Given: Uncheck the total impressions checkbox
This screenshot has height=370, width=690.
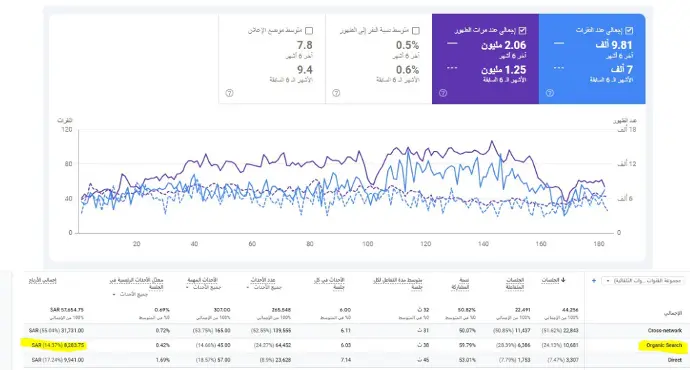Looking at the screenshot, I should 522,30.
